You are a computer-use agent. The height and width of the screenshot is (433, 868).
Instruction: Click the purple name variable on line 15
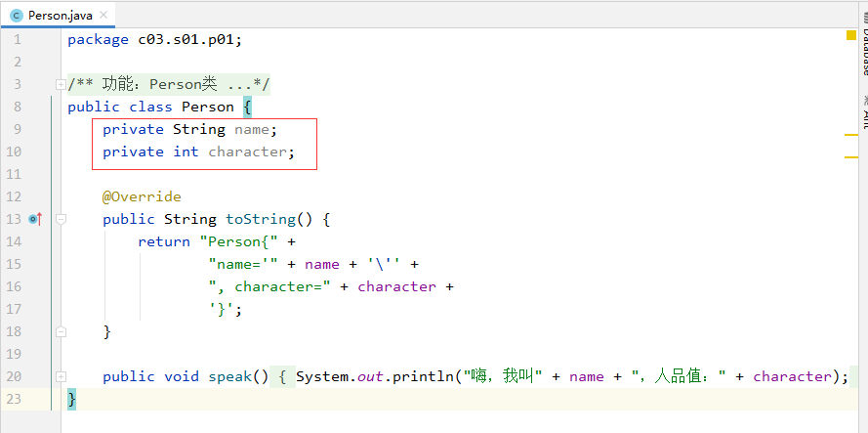click(x=321, y=265)
